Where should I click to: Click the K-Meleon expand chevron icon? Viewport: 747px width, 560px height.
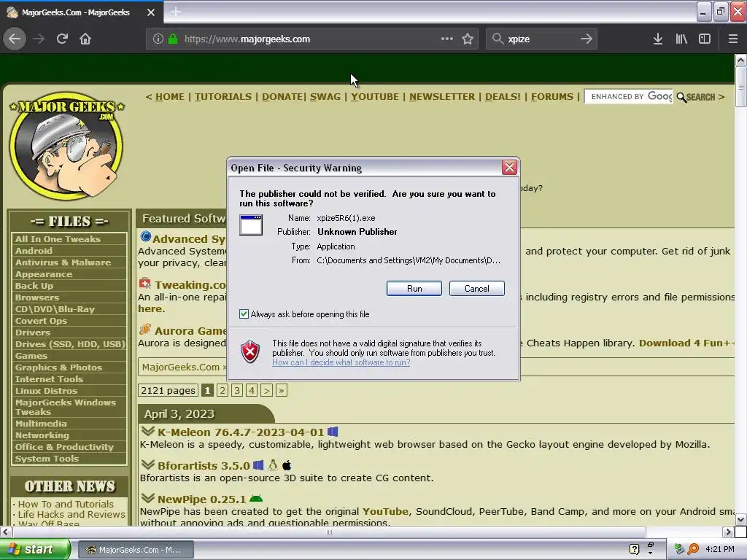click(x=147, y=432)
